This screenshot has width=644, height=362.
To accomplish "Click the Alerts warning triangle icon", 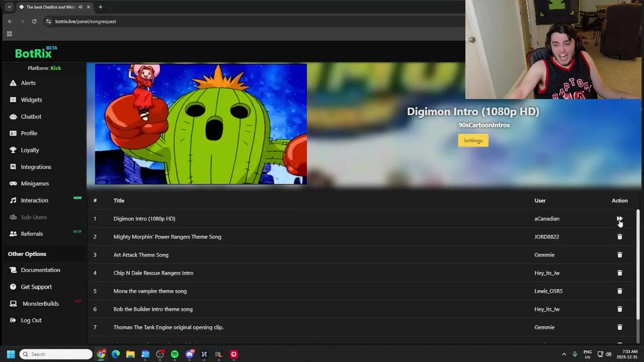I will (13, 83).
